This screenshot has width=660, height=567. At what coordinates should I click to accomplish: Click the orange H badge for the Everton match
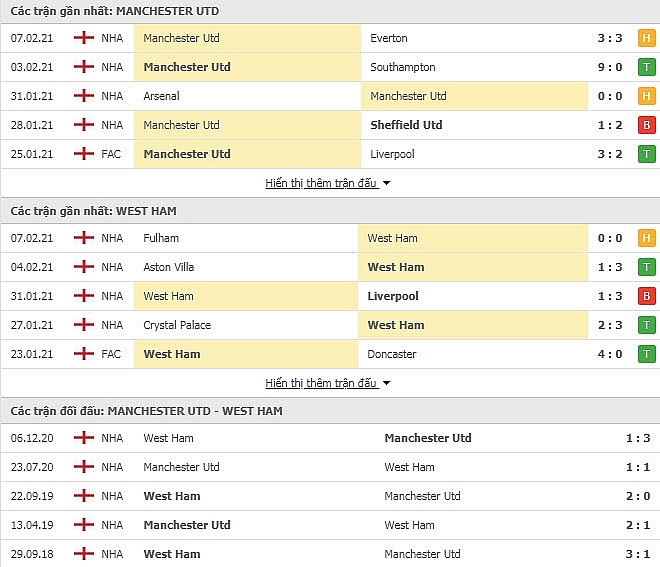click(647, 38)
